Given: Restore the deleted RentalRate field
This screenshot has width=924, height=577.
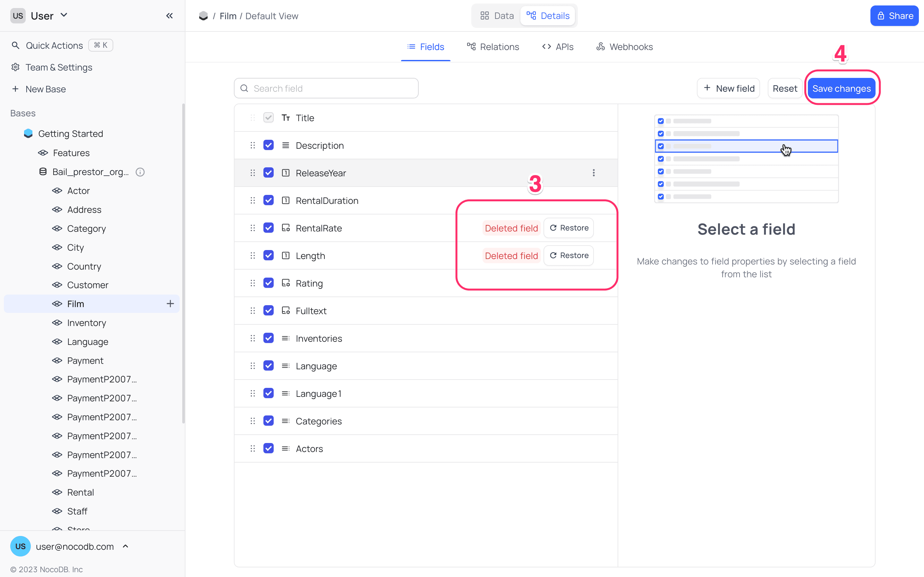Looking at the screenshot, I should [569, 228].
